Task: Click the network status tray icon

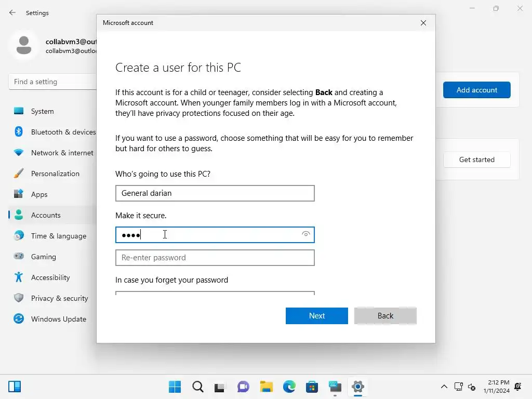Action: pos(458,387)
